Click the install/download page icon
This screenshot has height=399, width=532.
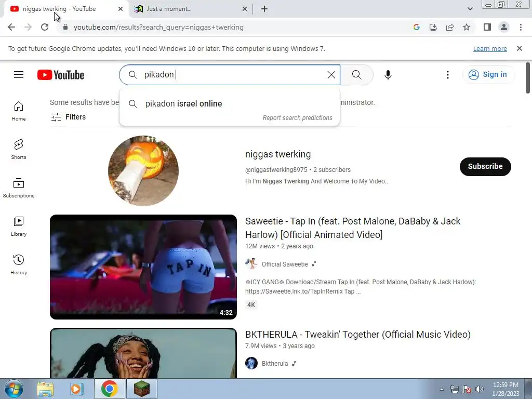click(x=433, y=27)
